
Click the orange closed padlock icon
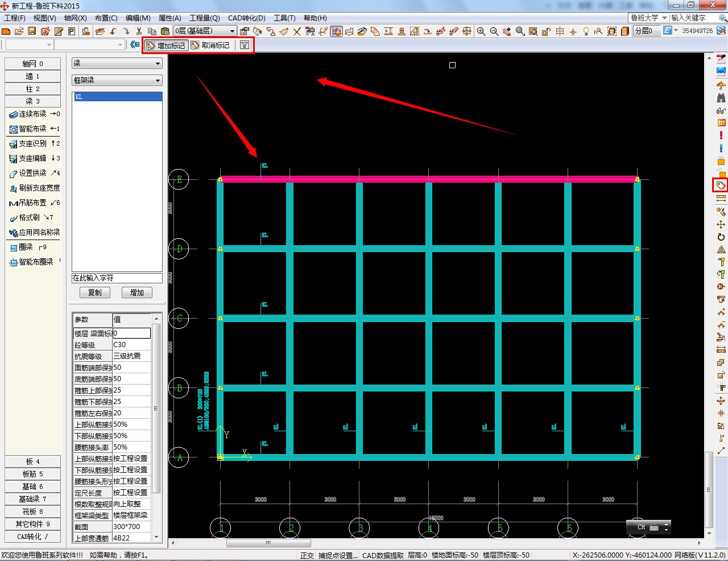(721, 160)
